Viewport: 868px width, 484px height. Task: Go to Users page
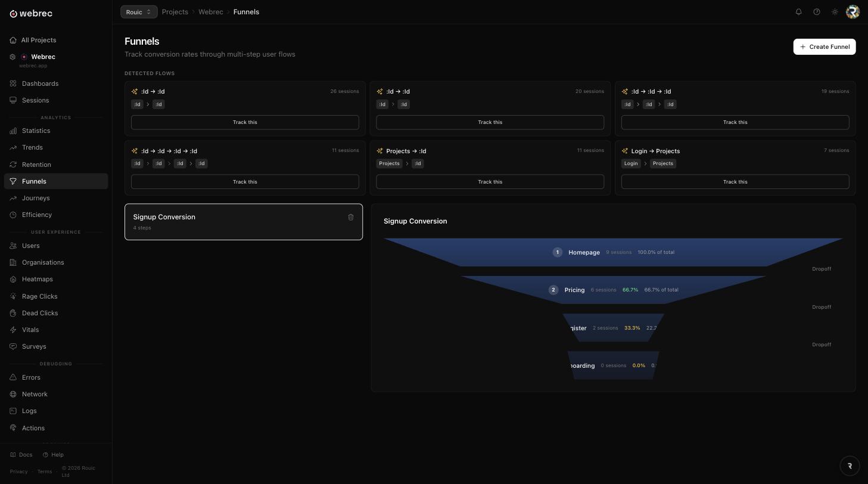(x=56, y=246)
